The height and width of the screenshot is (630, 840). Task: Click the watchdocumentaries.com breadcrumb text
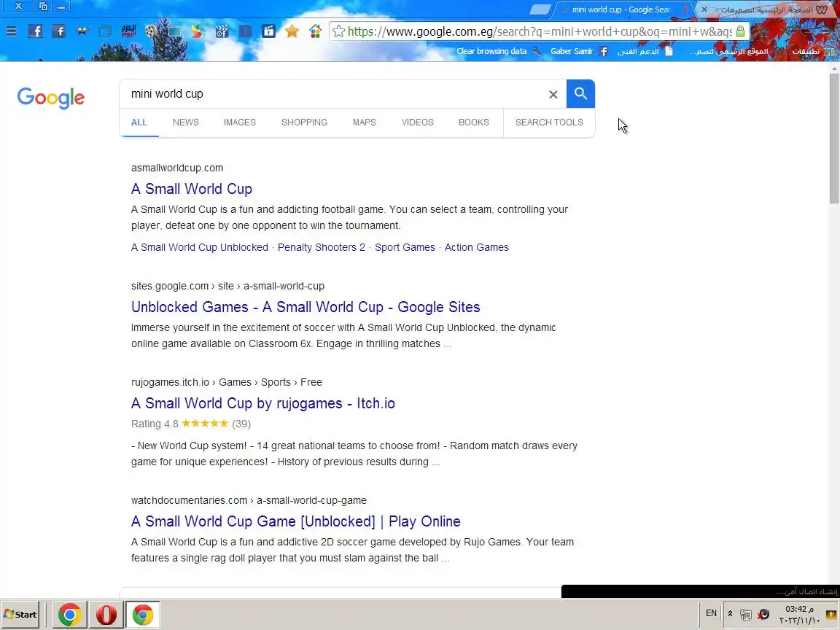point(249,500)
